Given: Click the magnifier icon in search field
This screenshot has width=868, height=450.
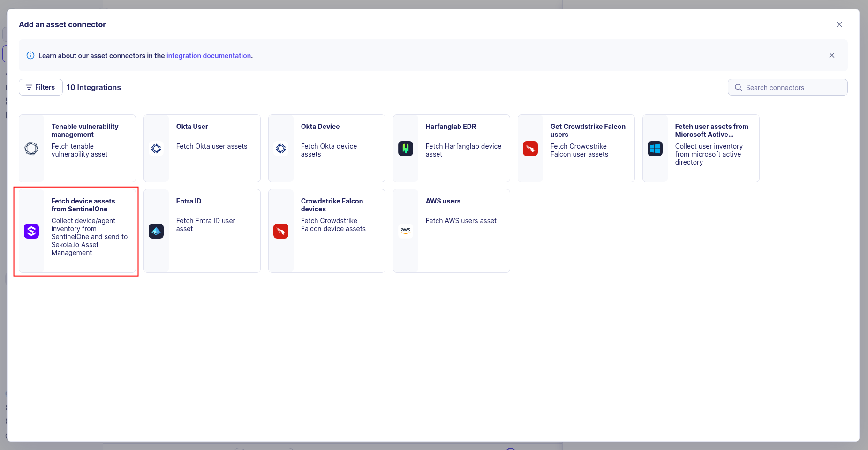Looking at the screenshot, I should click(x=738, y=88).
